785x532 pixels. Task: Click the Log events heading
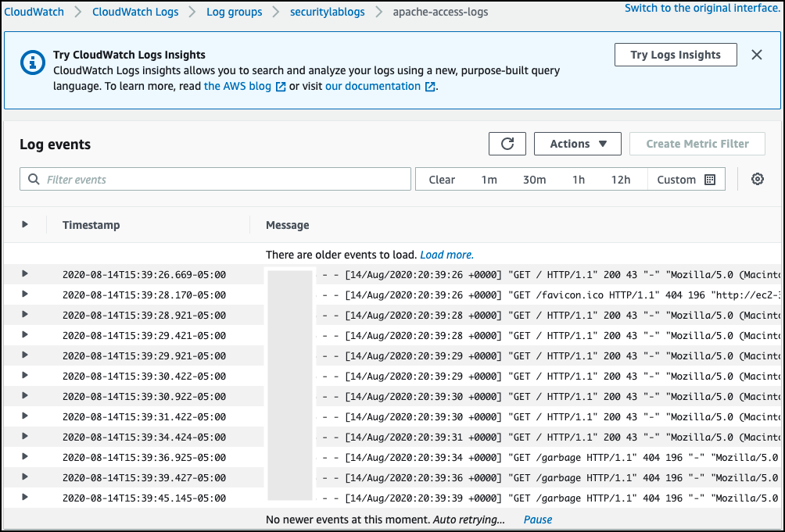(55, 144)
